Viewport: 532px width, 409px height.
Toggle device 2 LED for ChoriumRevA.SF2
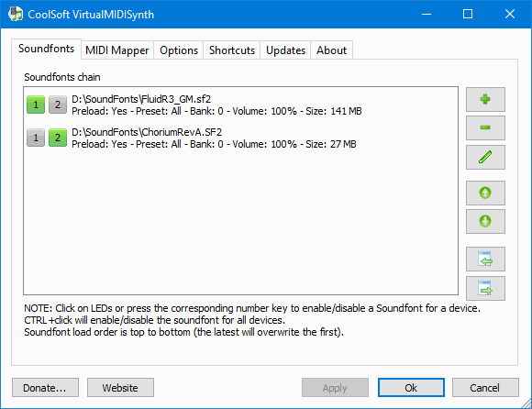point(58,138)
